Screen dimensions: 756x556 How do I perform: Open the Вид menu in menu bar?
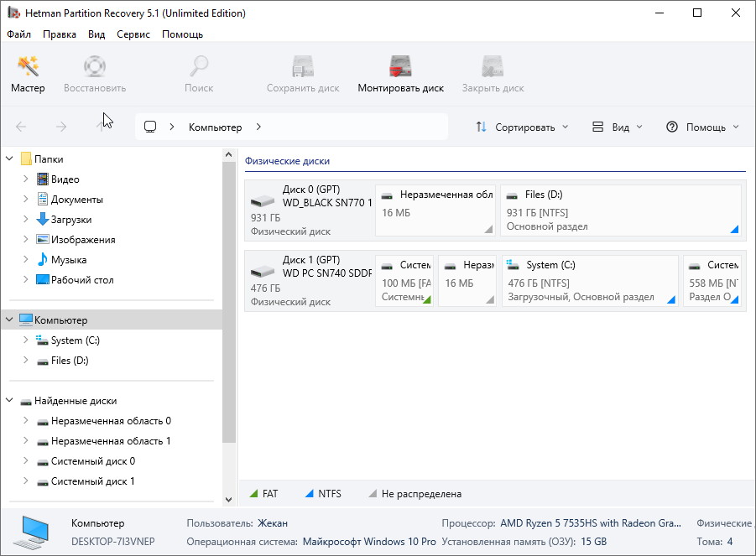[96, 34]
